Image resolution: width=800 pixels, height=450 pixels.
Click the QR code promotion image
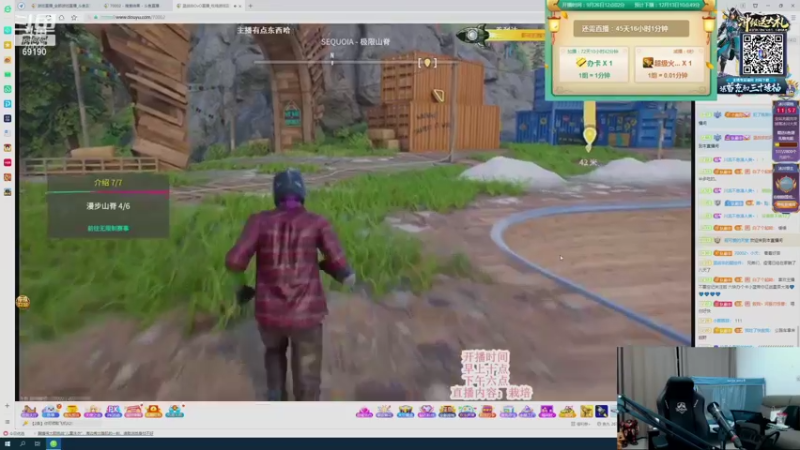(762, 55)
